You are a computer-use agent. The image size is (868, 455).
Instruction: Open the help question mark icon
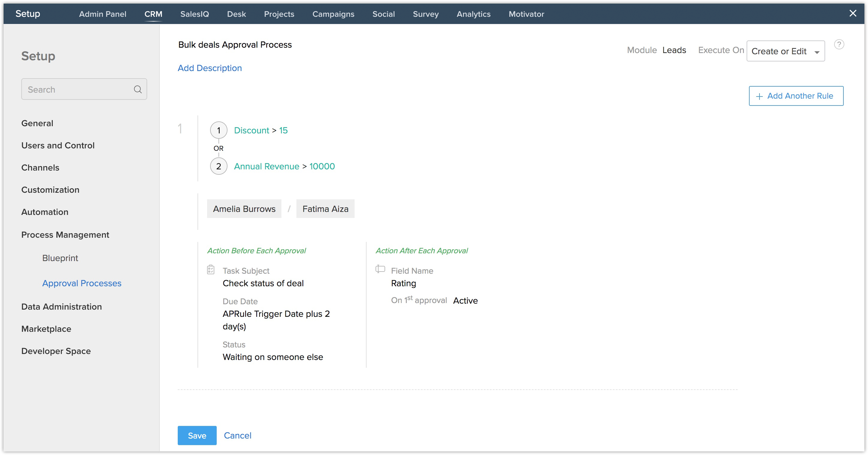click(x=839, y=44)
